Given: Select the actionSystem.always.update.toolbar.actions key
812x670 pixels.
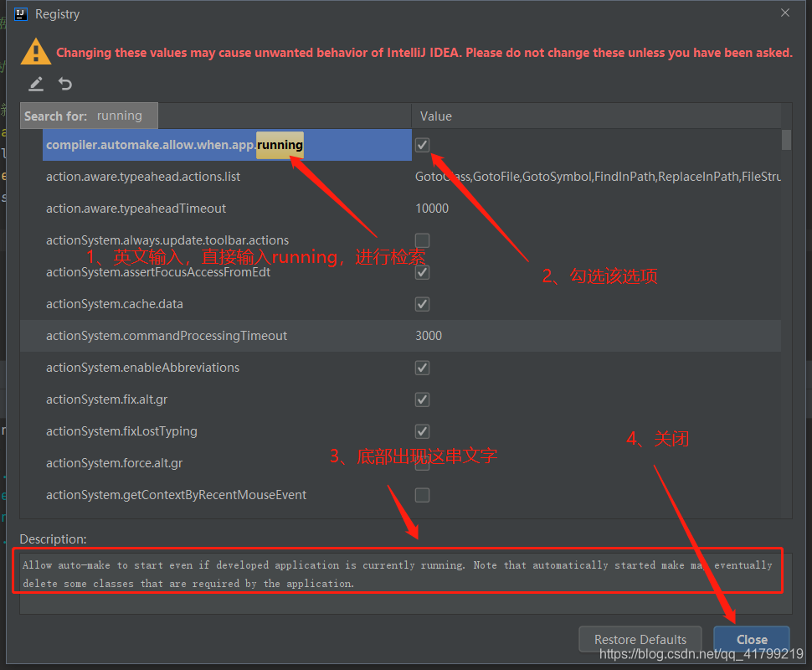Looking at the screenshot, I should click(167, 240).
